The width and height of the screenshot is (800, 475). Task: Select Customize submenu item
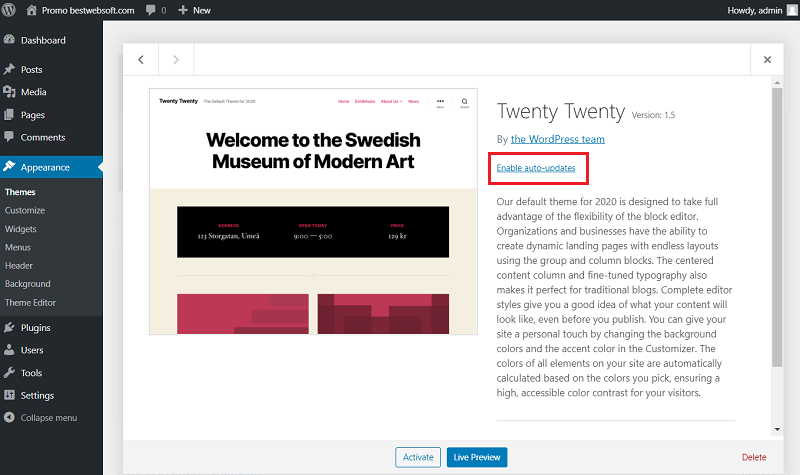click(x=24, y=210)
